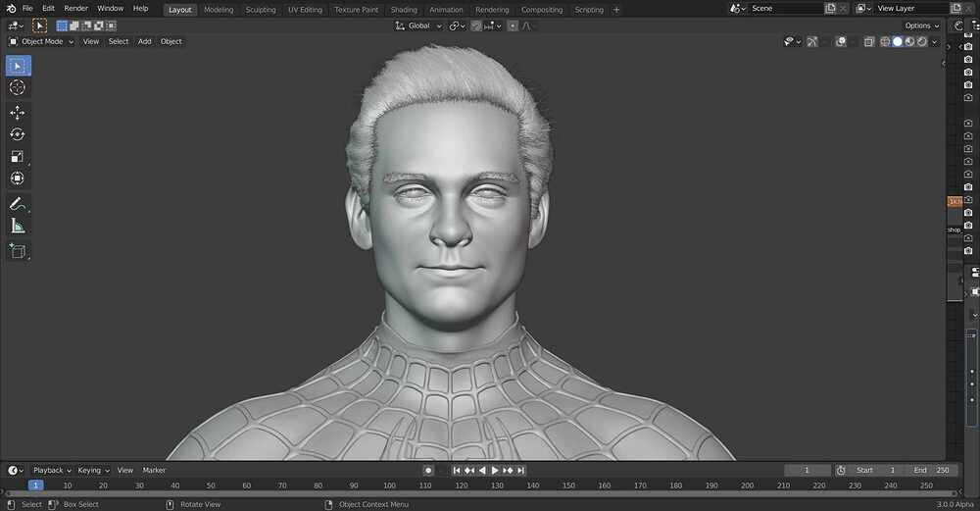Image resolution: width=980 pixels, height=511 pixels.
Task: Select the Annotate pencil tool
Action: coord(18,204)
